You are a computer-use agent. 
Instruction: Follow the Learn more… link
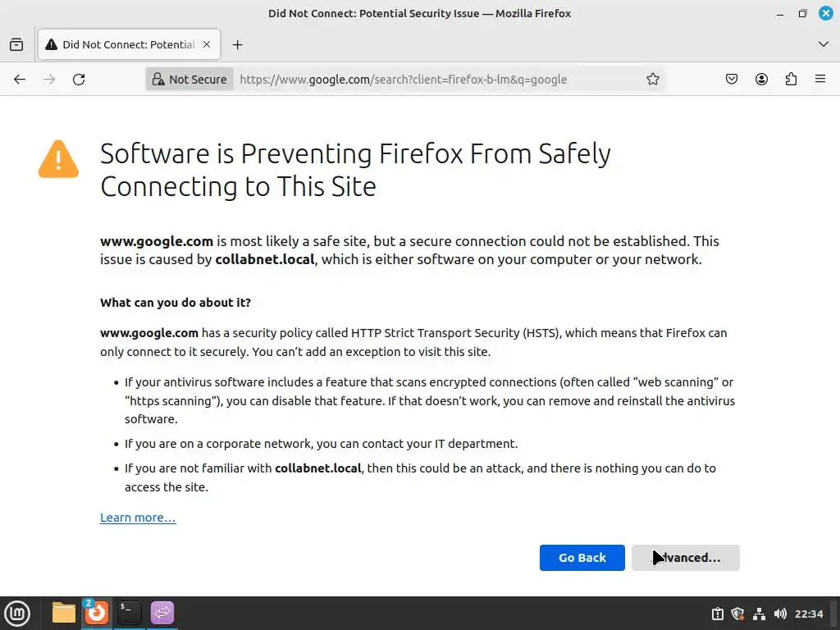coord(138,518)
